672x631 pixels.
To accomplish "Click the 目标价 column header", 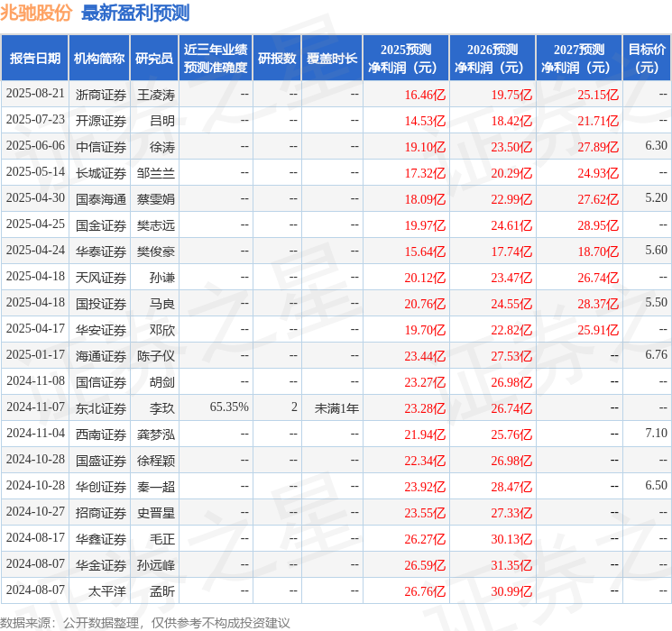I will (646, 59).
